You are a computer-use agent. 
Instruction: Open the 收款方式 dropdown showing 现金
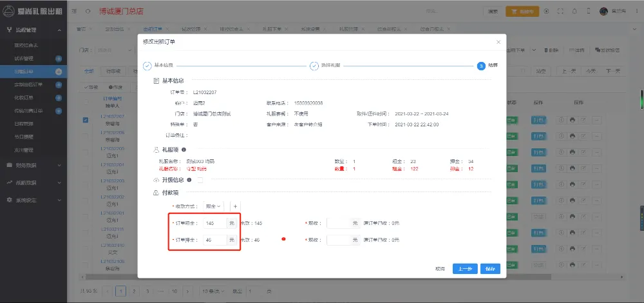pos(213,206)
